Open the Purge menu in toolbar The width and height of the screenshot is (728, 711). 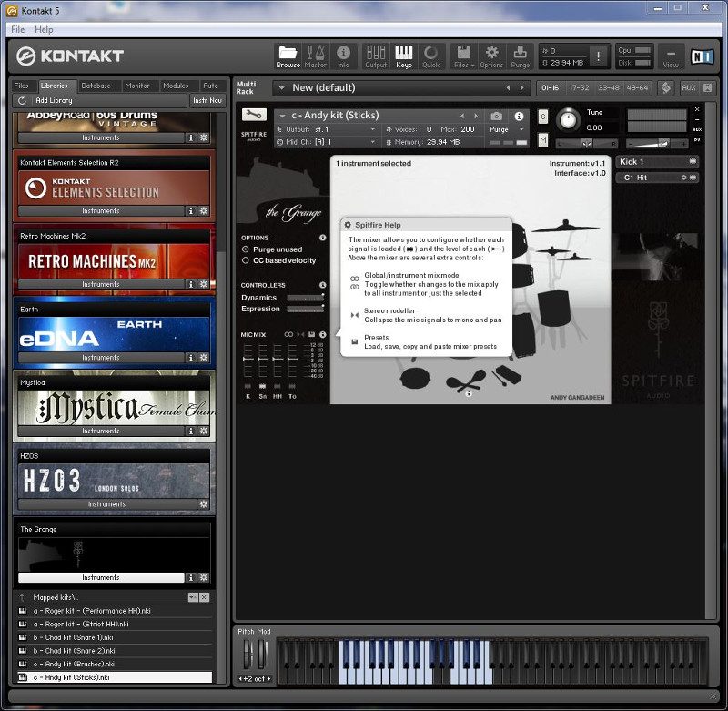(520, 56)
